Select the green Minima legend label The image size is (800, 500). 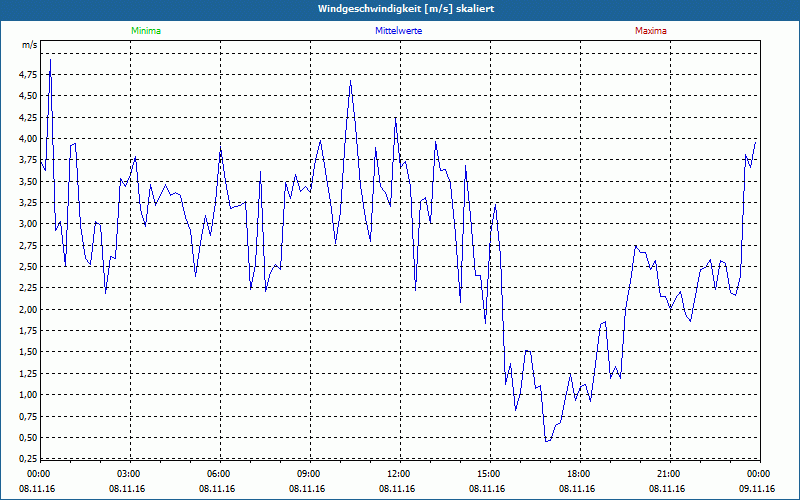[x=146, y=31]
